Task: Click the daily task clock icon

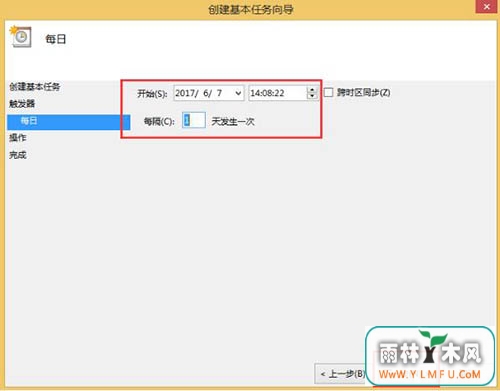Action: (x=21, y=36)
